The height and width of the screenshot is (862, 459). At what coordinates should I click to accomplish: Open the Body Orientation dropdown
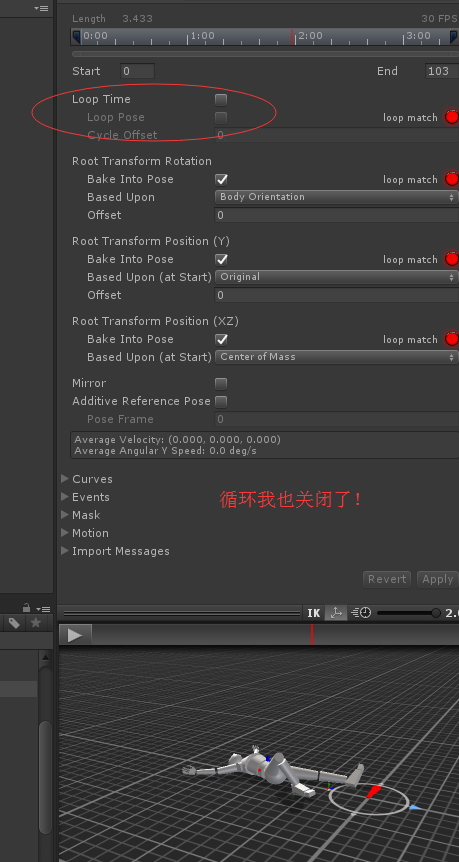pyautogui.click(x=336, y=197)
